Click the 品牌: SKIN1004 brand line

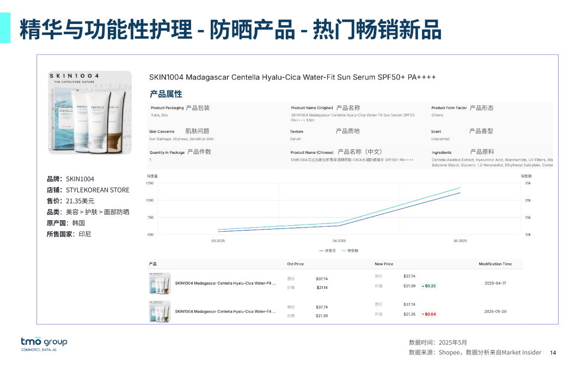pyautogui.click(x=70, y=179)
